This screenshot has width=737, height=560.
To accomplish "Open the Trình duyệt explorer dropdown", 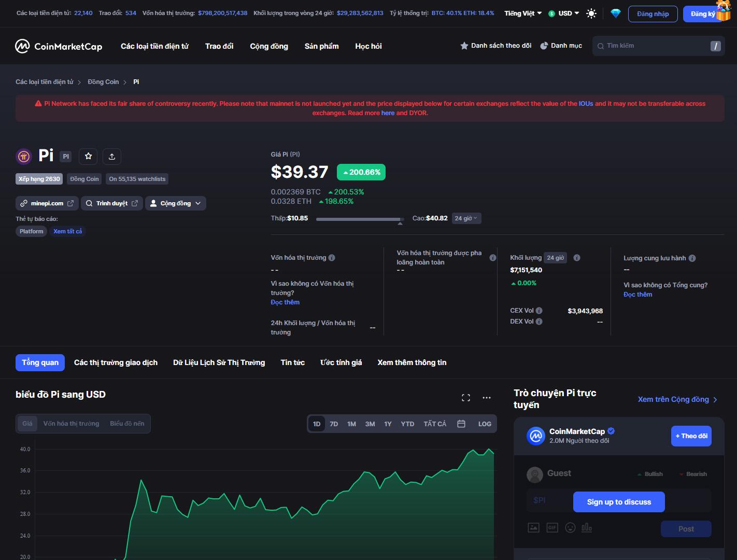I will [112, 203].
